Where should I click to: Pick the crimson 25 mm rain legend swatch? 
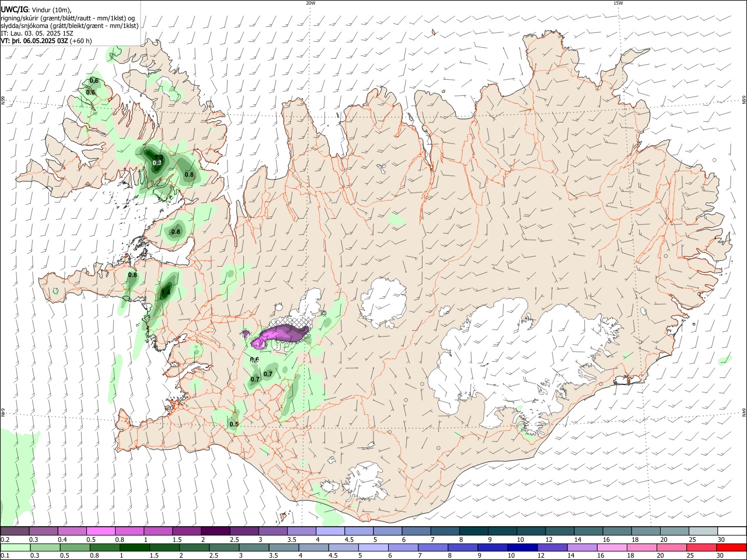click(x=701, y=547)
